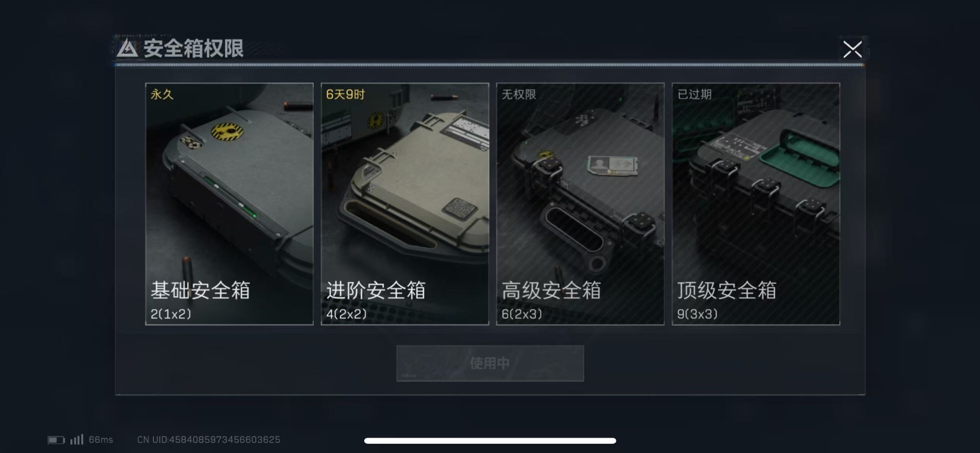Tap the home indicator bar

[x=490, y=441]
